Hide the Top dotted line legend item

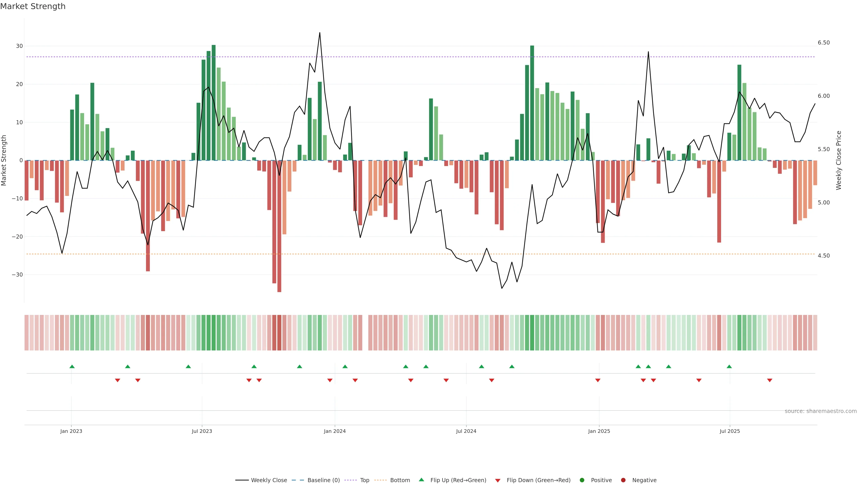tap(364, 480)
